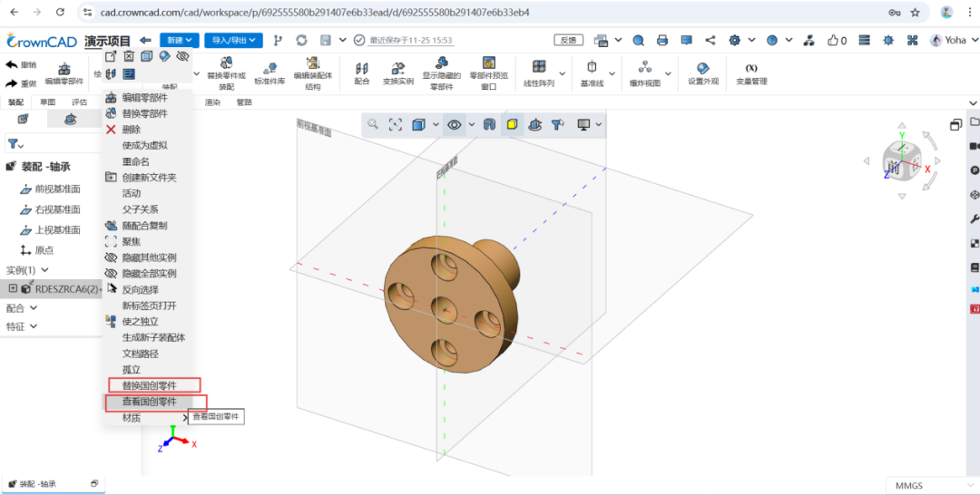Click the 前视基准面 plane in tree

(x=57, y=189)
